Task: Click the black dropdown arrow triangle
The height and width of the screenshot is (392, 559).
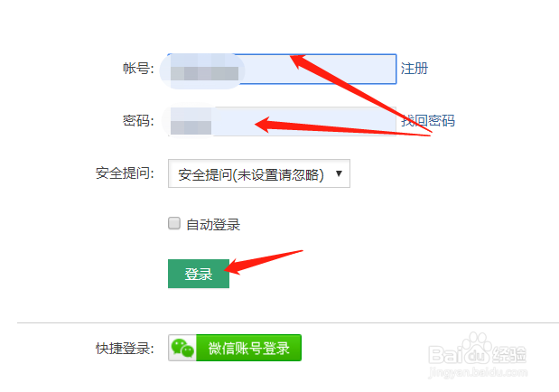Action: point(339,173)
